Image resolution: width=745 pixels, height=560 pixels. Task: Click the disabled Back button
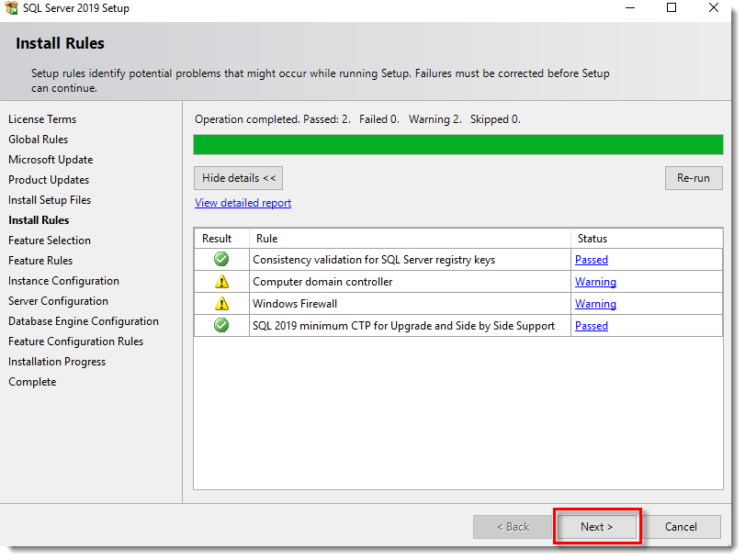pos(513,527)
